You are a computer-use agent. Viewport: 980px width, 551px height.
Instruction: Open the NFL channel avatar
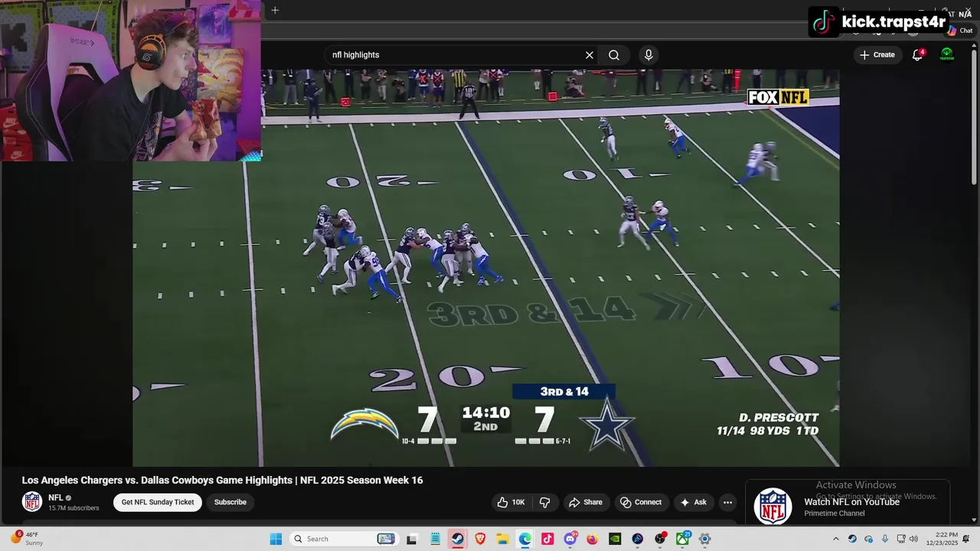[32, 501]
